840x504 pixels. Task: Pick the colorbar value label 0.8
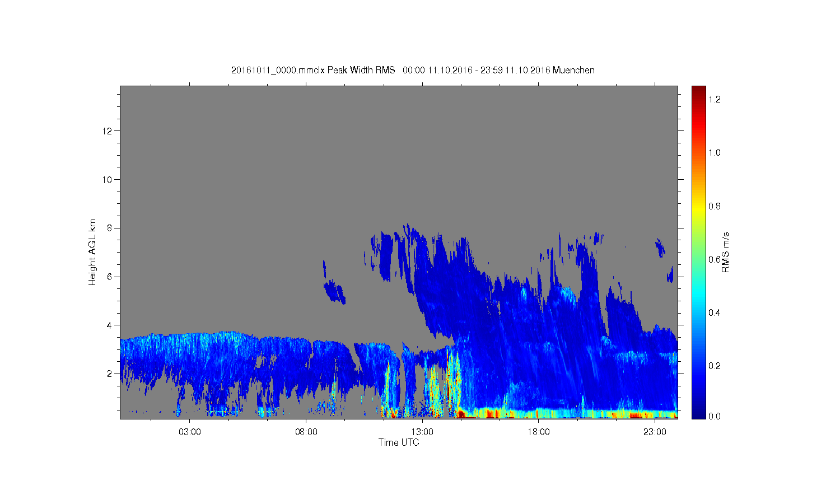coord(715,206)
